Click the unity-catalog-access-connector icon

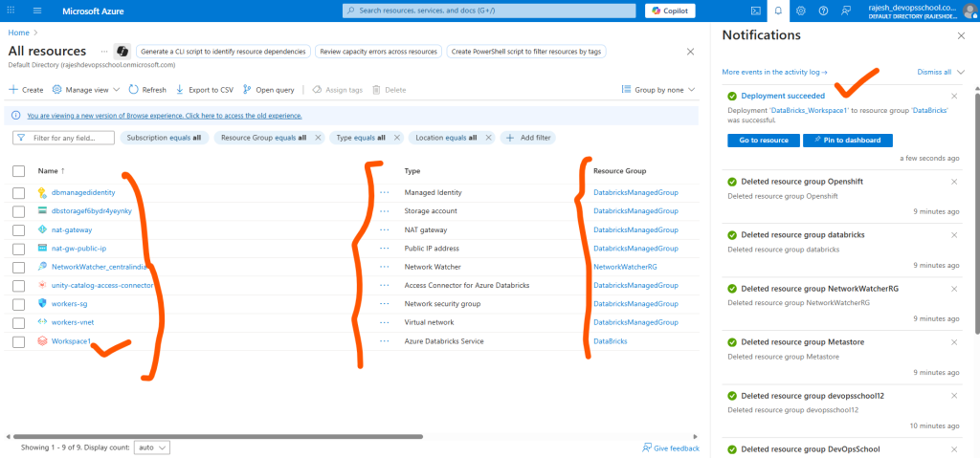42,285
